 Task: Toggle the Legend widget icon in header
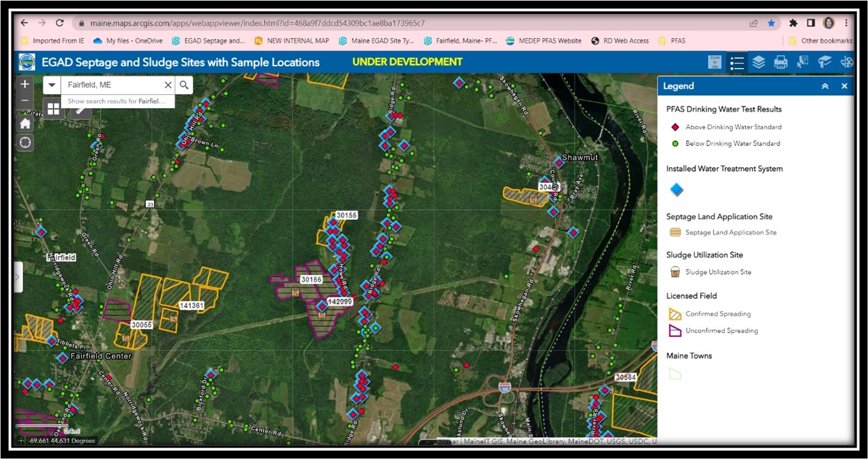737,62
